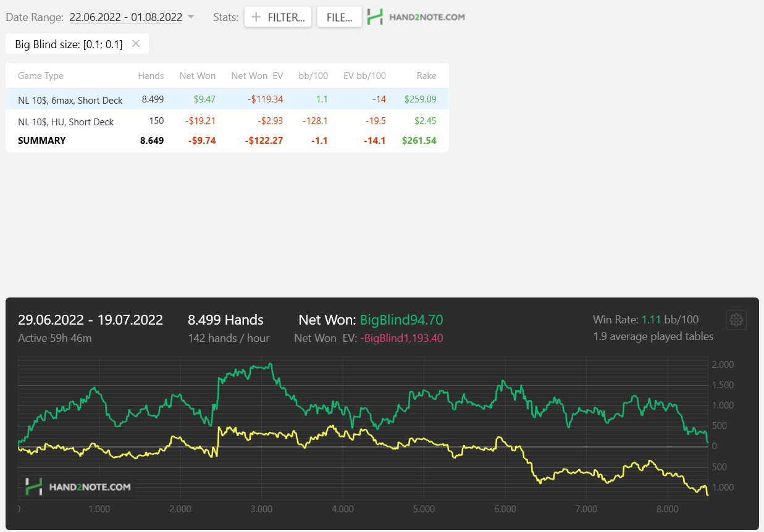The width and height of the screenshot is (764, 532).
Task: Click the + FILTER... button
Action: (x=278, y=17)
